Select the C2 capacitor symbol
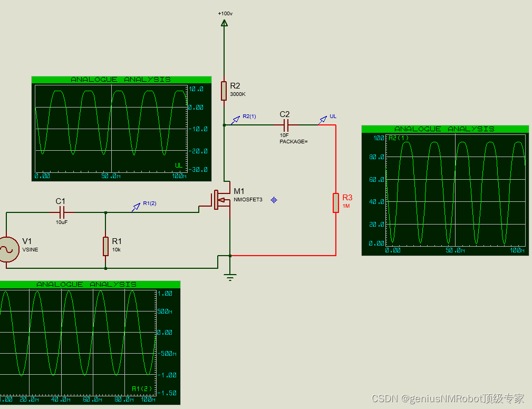532x409 pixels. [286, 125]
